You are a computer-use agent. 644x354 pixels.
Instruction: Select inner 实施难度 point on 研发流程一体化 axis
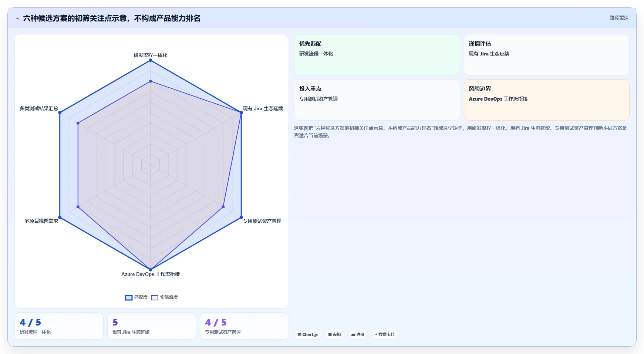point(151,81)
